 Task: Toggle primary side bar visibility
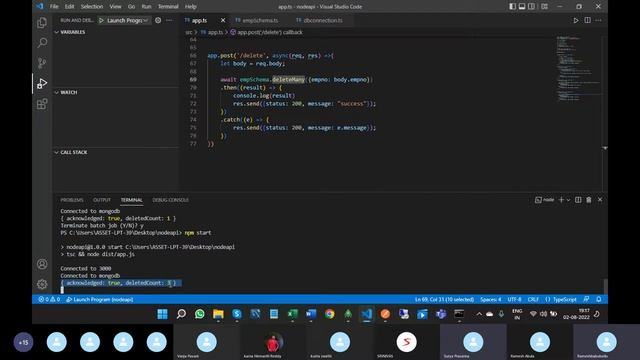click(513, 7)
